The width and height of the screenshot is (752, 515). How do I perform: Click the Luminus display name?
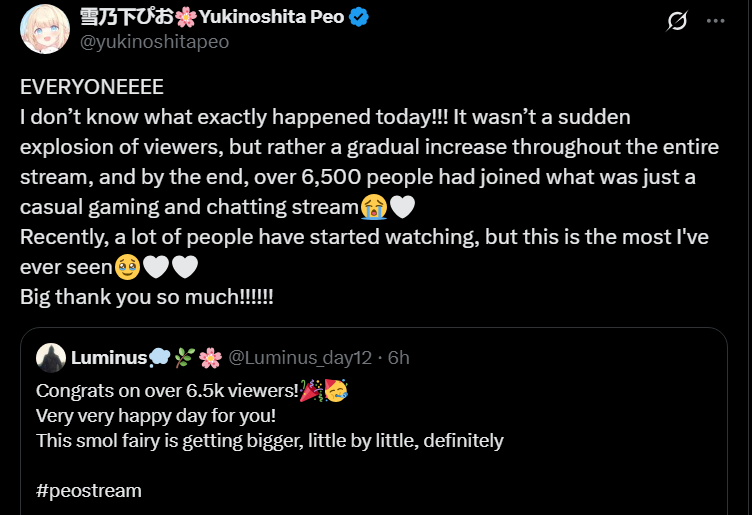(108, 358)
